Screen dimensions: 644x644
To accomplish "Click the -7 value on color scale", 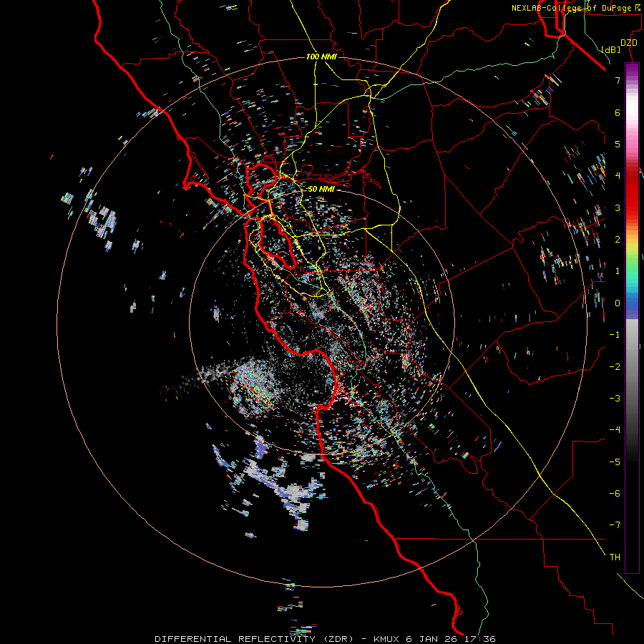I will point(615,525).
